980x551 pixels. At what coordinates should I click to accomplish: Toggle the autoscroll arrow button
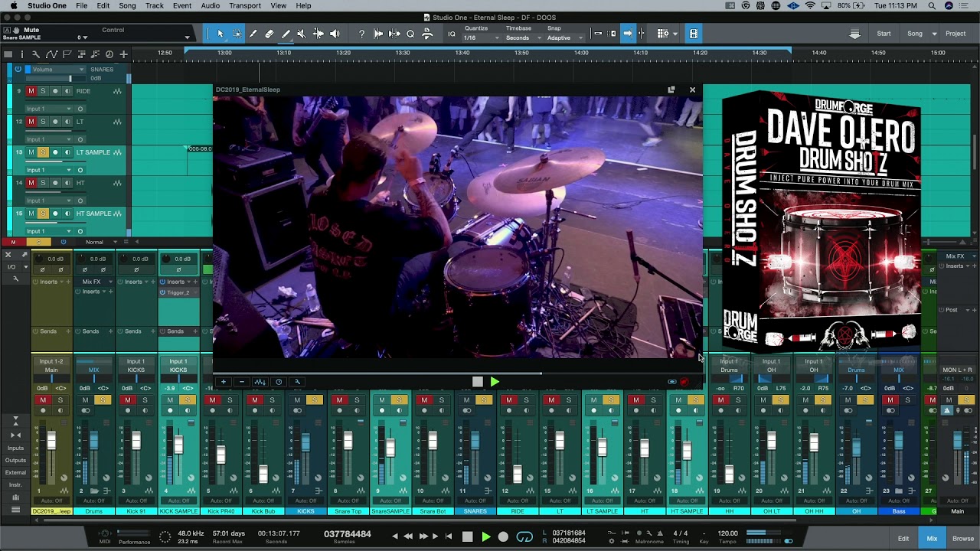[x=627, y=34]
